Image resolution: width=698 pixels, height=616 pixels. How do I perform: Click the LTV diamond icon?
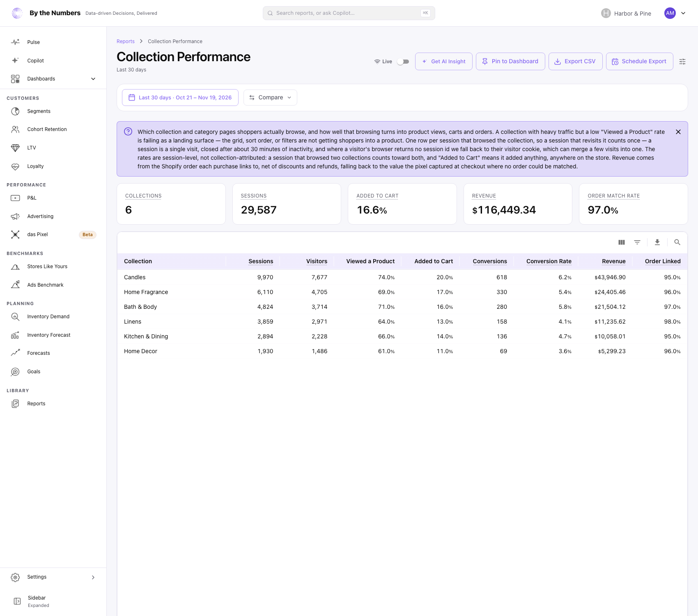pyautogui.click(x=15, y=148)
